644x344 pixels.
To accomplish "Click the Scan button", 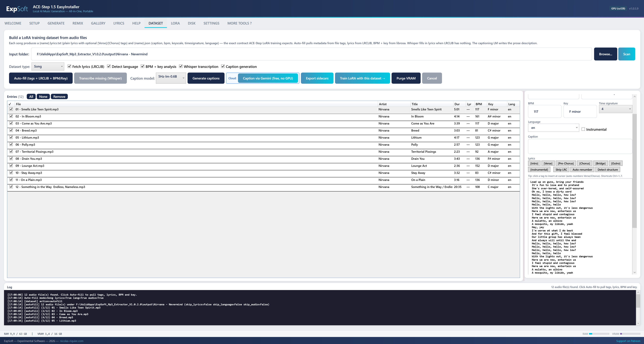I will pyautogui.click(x=627, y=54).
